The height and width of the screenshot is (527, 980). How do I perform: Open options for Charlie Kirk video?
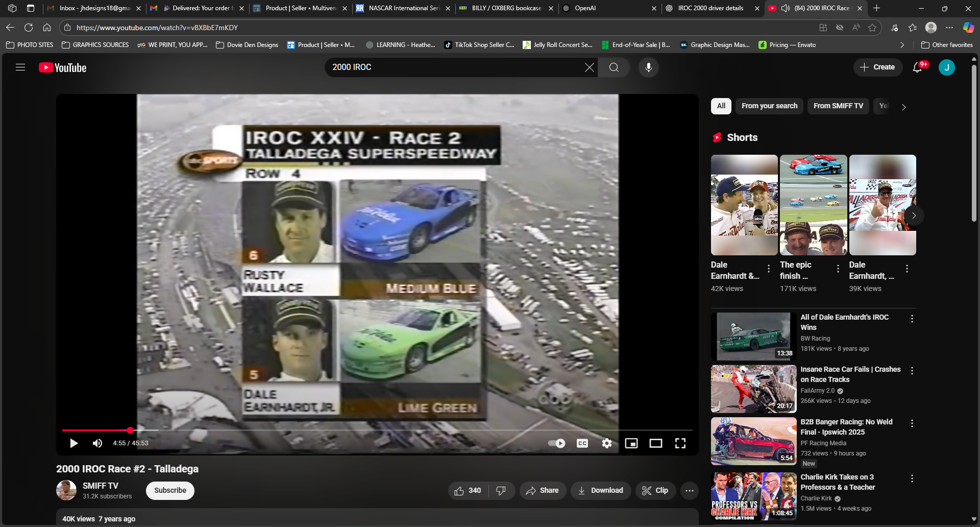tap(912, 478)
